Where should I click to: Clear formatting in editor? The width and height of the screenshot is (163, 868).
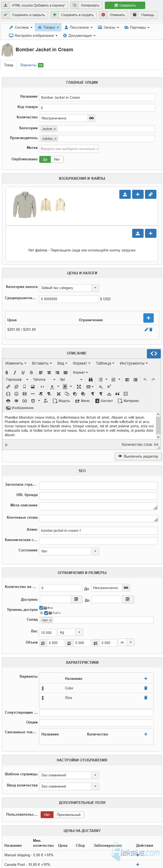click(46, 401)
